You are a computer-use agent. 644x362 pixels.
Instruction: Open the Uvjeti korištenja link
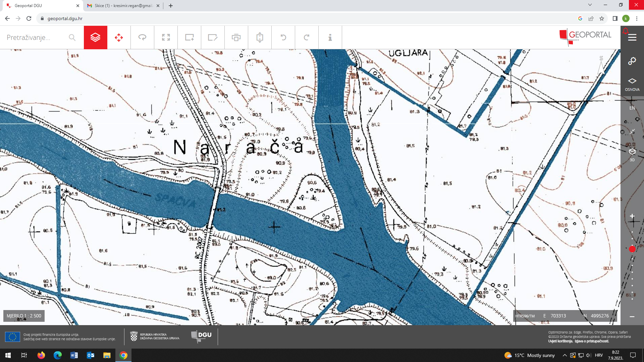click(x=560, y=341)
